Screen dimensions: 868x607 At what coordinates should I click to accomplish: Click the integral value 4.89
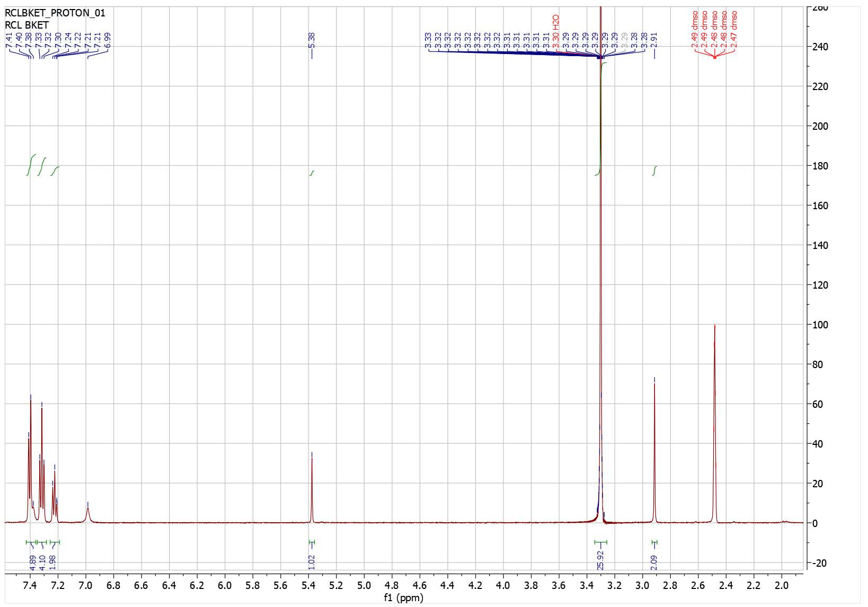click(33, 561)
